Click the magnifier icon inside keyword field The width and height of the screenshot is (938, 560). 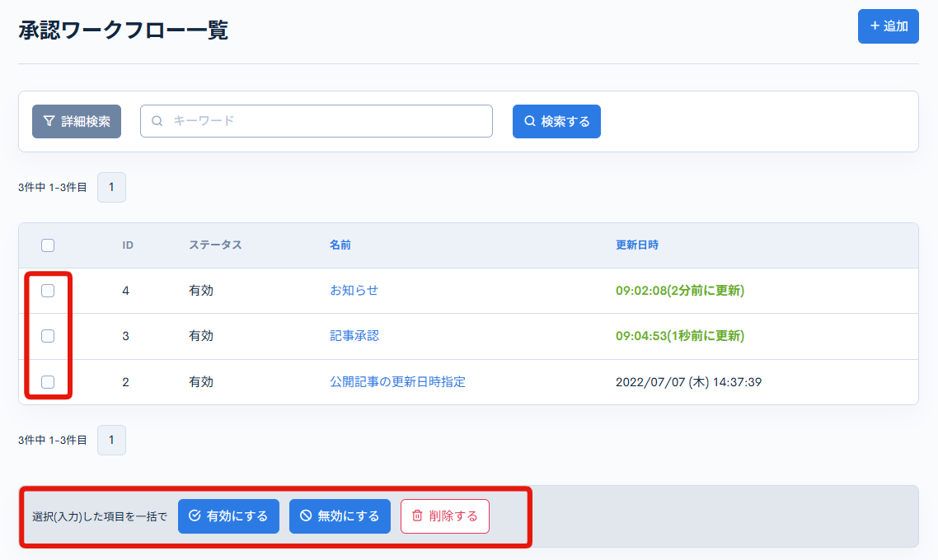point(157,120)
